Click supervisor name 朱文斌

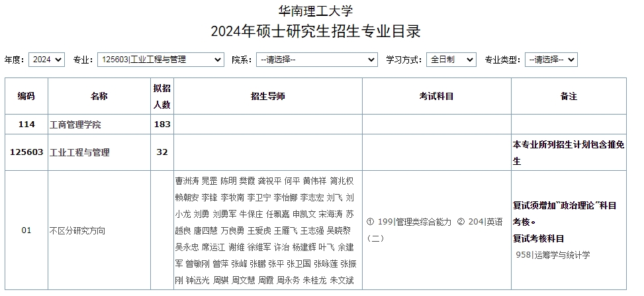342,281
